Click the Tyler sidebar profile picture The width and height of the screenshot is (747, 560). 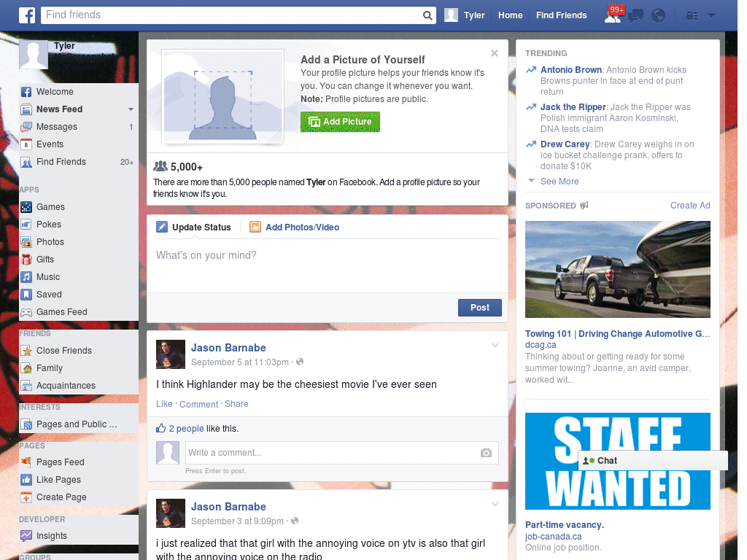pyautogui.click(x=34, y=55)
